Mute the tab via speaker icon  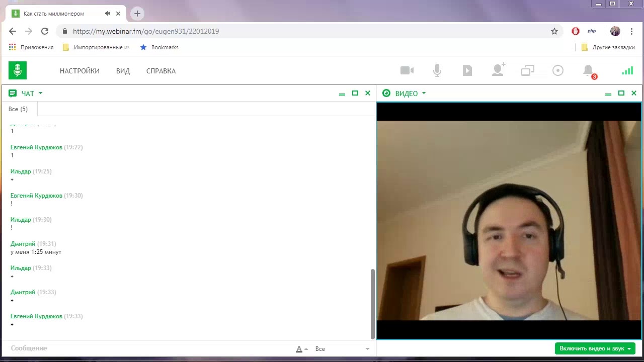[108, 14]
